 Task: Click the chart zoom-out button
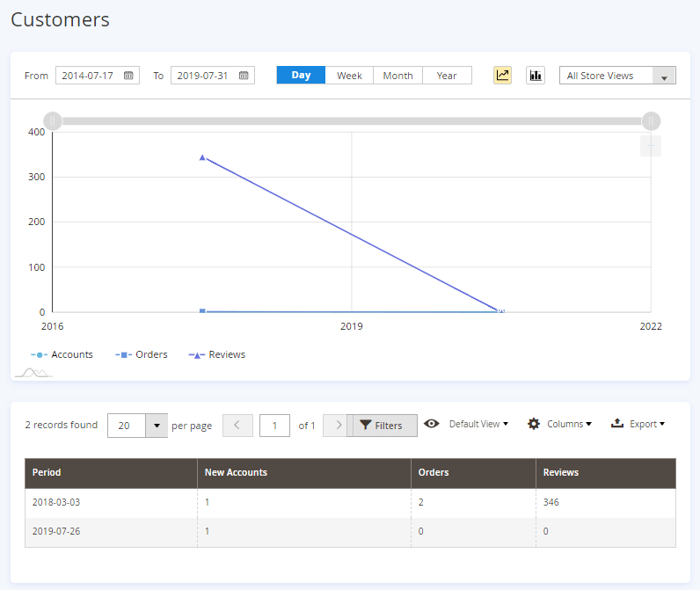pos(650,146)
